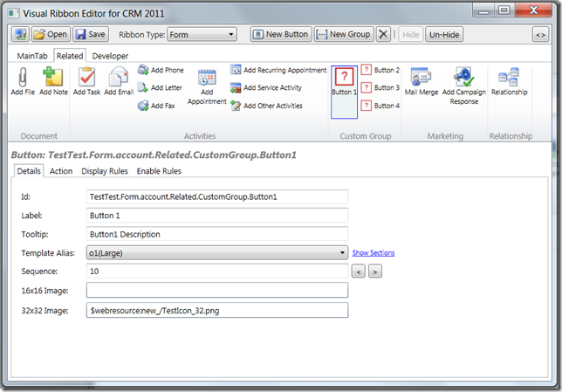Click into the Tooltip field
562x392 pixels.
click(x=216, y=234)
